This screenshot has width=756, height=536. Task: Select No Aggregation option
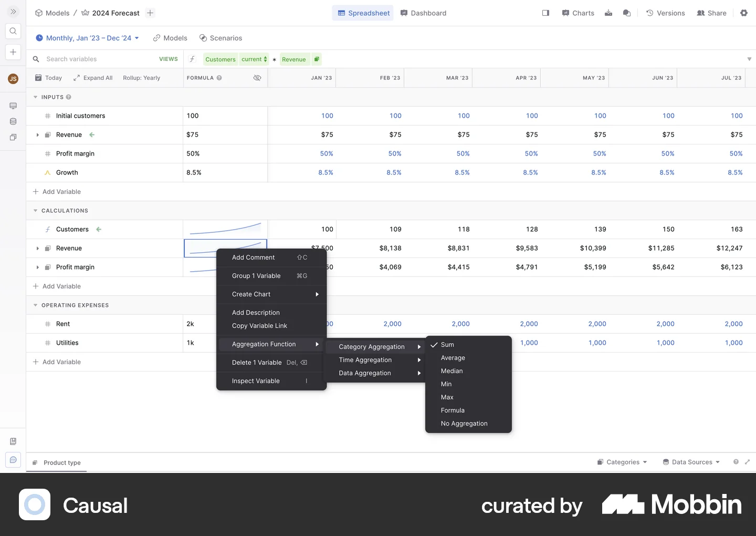[x=468, y=424]
